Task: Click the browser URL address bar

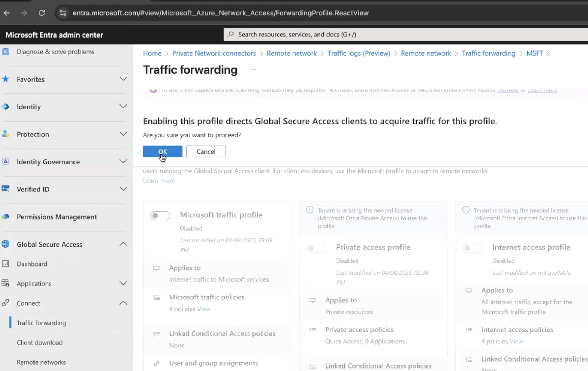Action: pos(220,13)
